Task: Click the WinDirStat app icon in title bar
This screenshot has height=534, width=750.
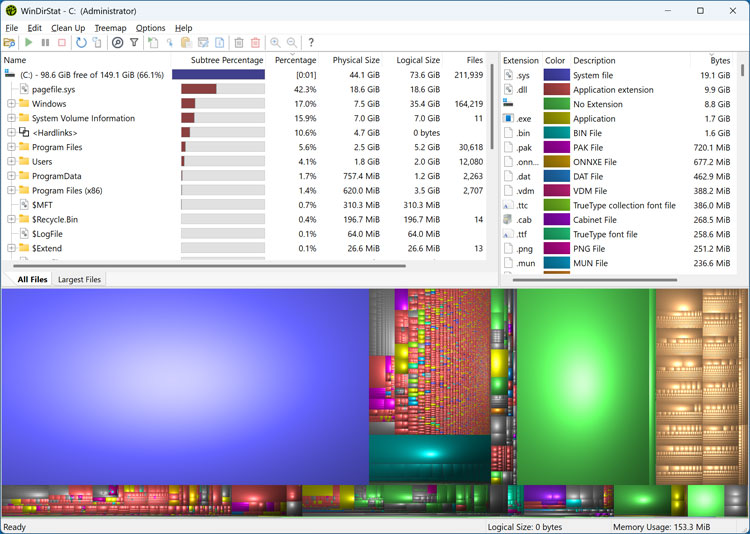Action: pyautogui.click(x=11, y=11)
